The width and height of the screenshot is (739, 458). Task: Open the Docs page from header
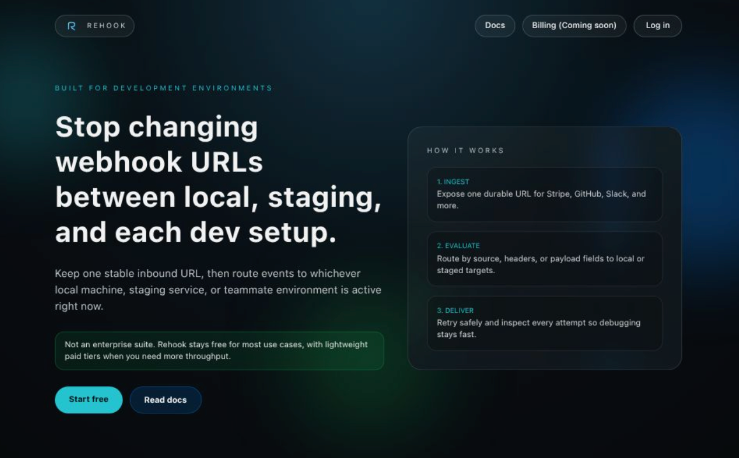(x=495, y=25)
